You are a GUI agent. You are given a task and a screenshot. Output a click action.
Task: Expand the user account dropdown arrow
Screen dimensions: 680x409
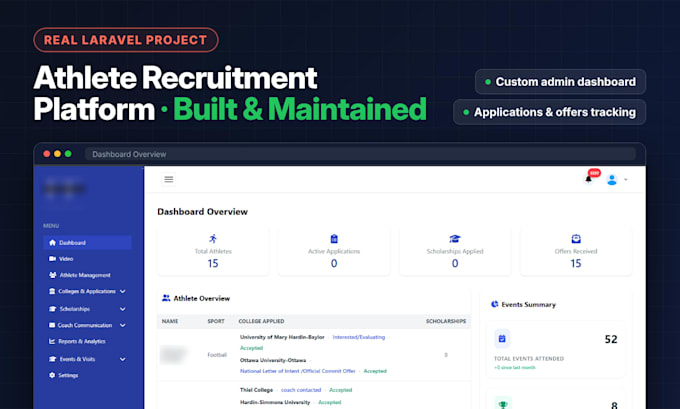[625, 180]
